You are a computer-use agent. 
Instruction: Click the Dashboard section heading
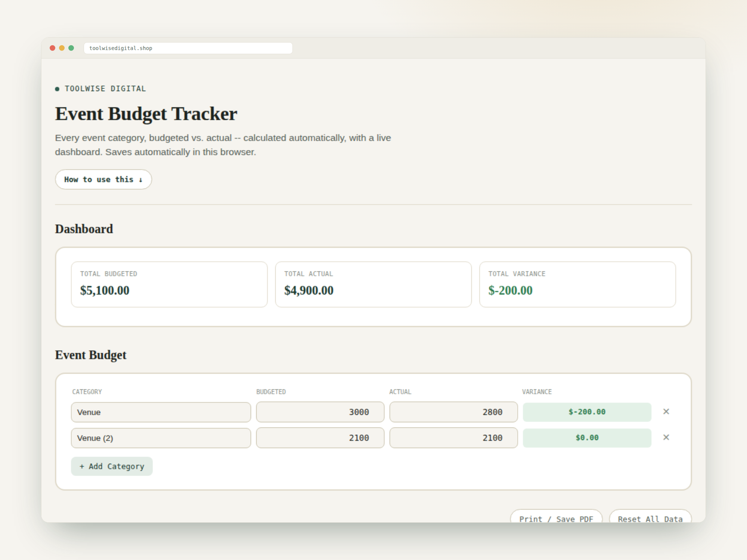tap(84, 229)
